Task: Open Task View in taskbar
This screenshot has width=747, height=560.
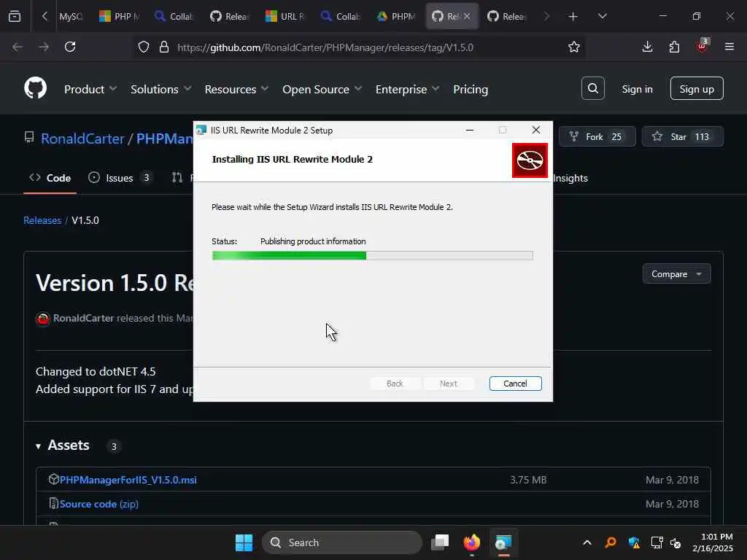Action: pos(440,542)
